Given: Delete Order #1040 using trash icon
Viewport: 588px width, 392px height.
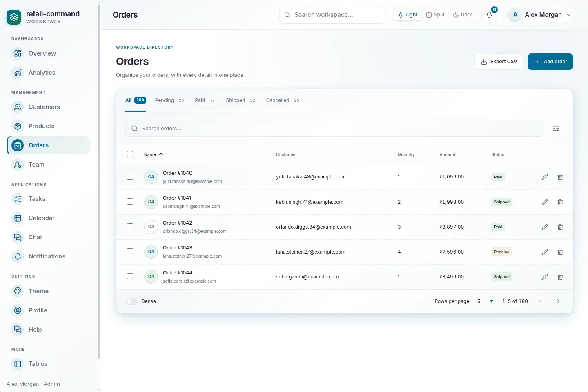Looking at the screenshot, I should point(560,177).
